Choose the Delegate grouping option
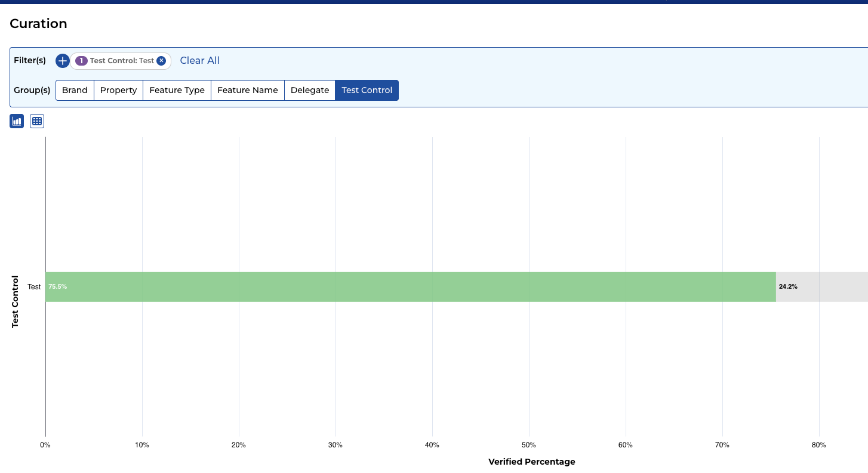The width and height of the screenshot is (868, 473). click(x=310, y=90)
